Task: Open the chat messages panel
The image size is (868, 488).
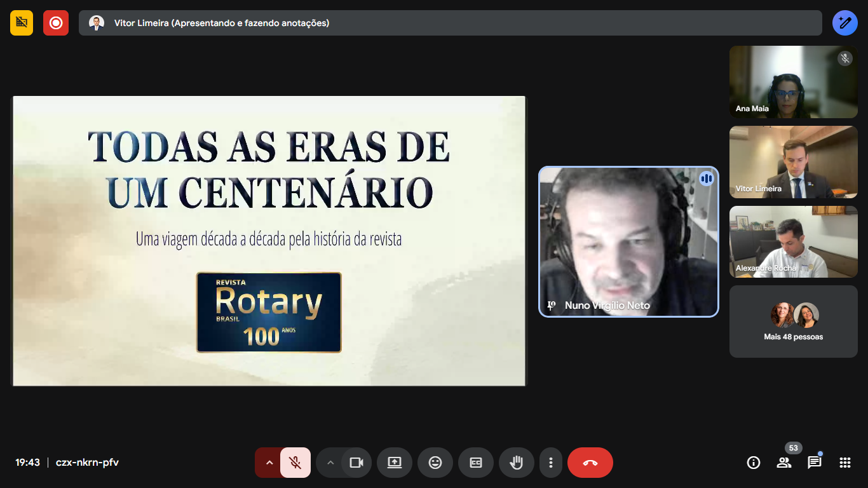Action: [814, 463]
